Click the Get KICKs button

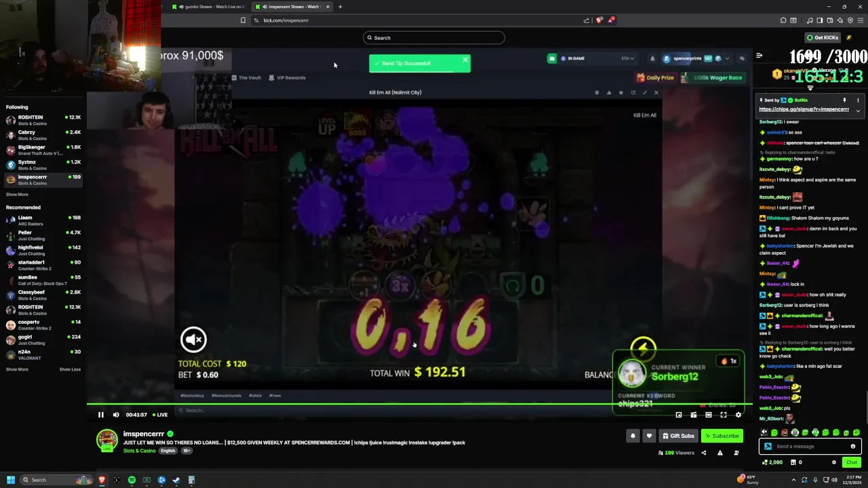[823, 37]
